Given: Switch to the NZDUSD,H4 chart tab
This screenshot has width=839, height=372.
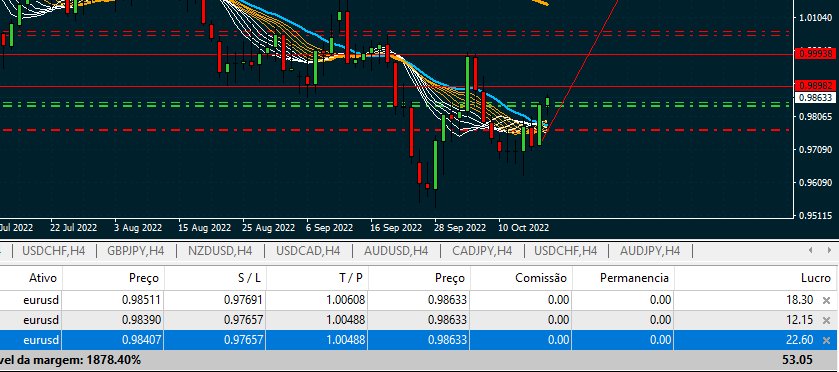Looking at the screenshot, I should coord(220,250).
